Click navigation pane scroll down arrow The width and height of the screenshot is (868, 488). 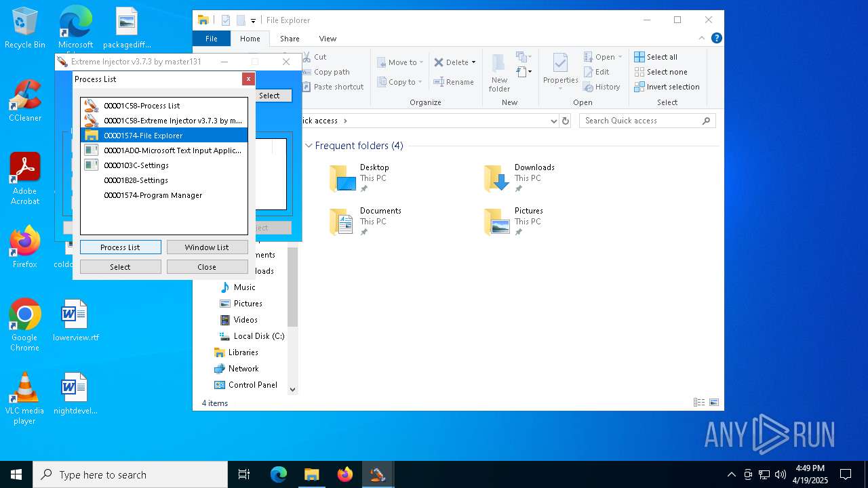pos(293,389)
